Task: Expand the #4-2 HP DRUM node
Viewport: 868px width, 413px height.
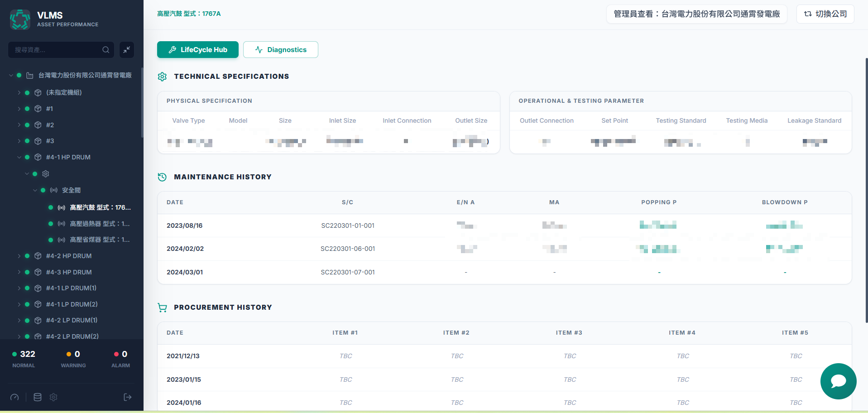Action: pos(19,256)
